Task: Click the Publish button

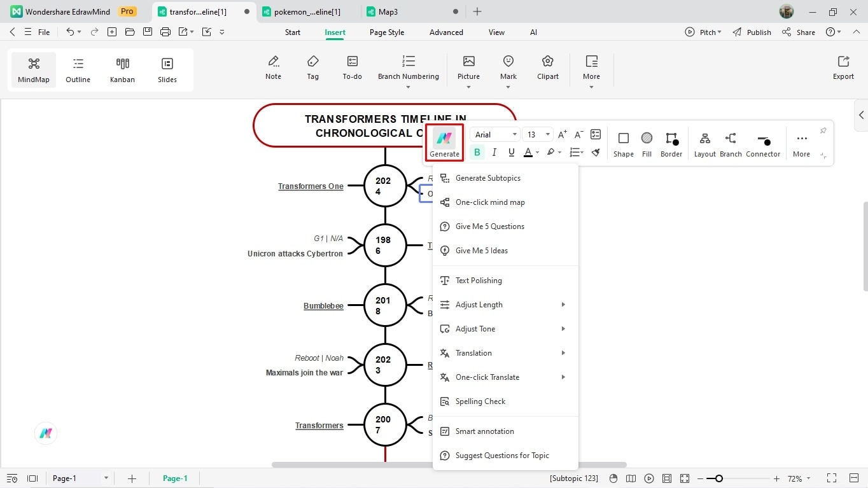Action: pyautogui.click(x=752, y=32)
